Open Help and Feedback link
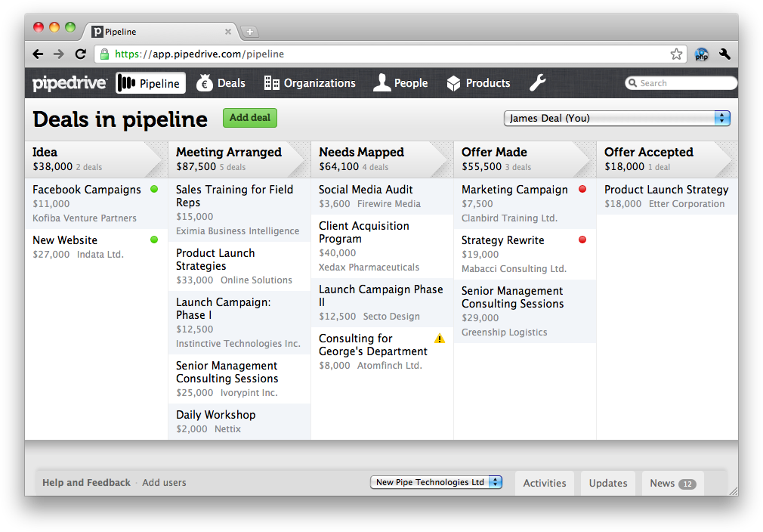 point(86,482)
